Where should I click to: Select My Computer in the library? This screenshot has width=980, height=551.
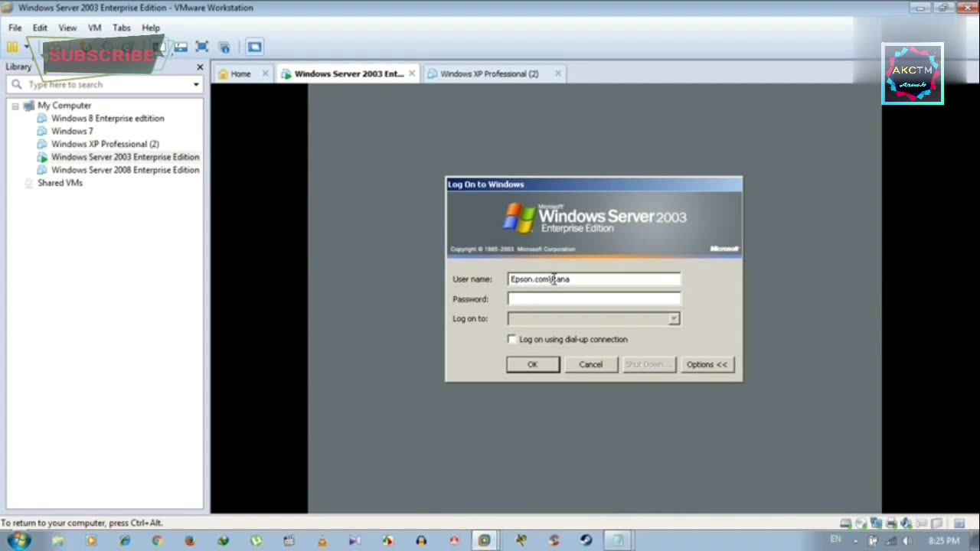pos(64,106)
